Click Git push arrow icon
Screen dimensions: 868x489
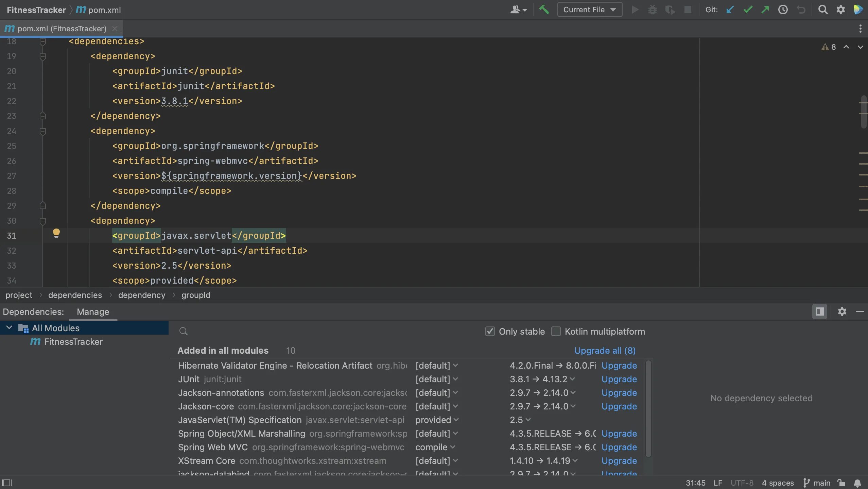pos(765,10)
